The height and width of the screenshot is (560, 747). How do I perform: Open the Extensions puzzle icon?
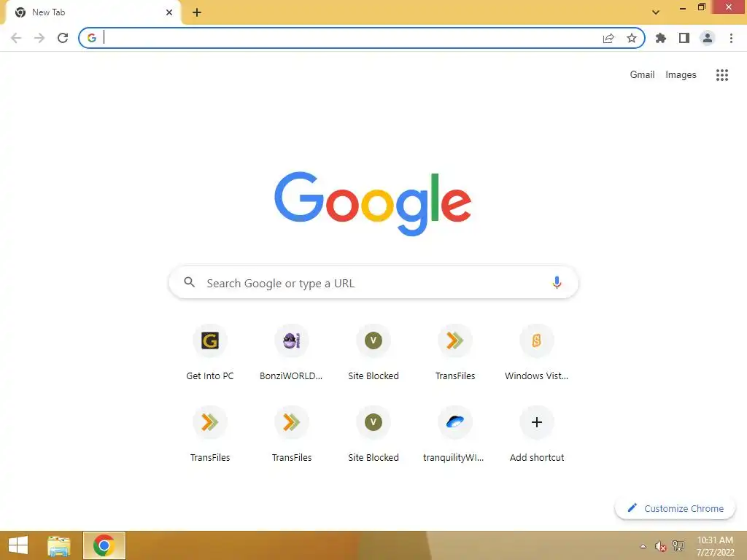pos(661,38)
